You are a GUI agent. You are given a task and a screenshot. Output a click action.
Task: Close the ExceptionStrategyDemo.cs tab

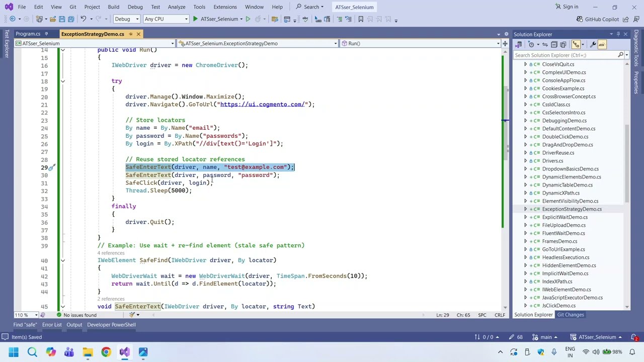[138, 34]
